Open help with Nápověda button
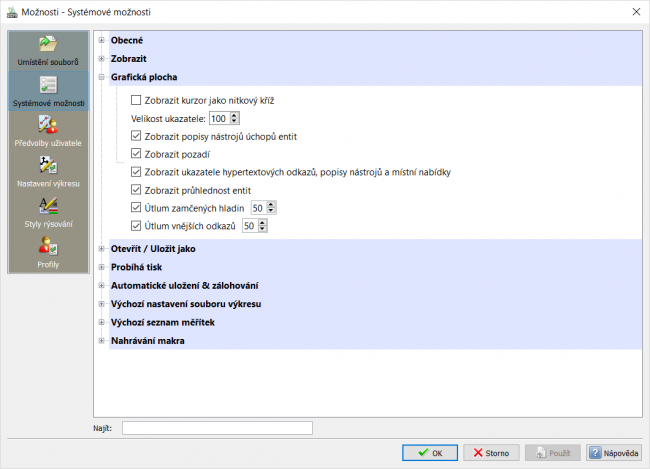650x469 pixels. pos(614,453)
